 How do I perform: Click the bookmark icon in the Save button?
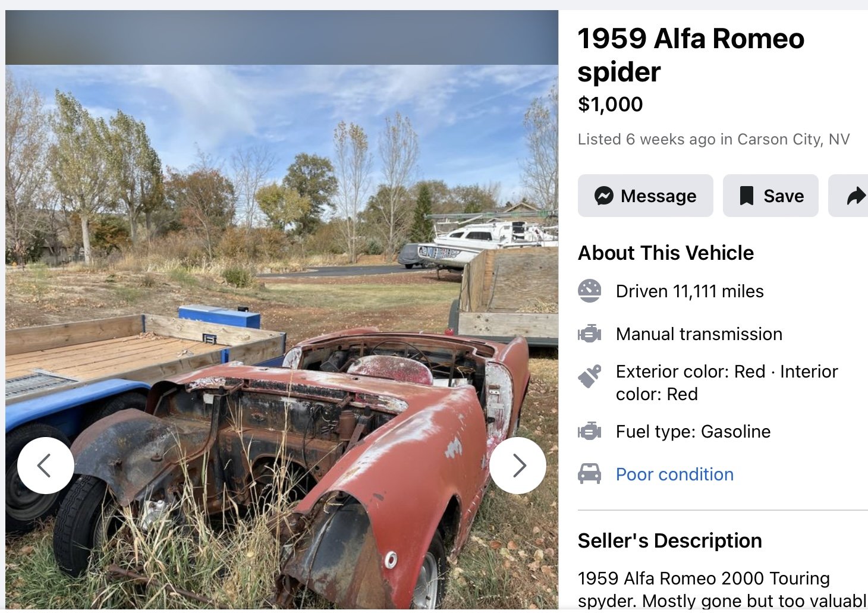746,196
